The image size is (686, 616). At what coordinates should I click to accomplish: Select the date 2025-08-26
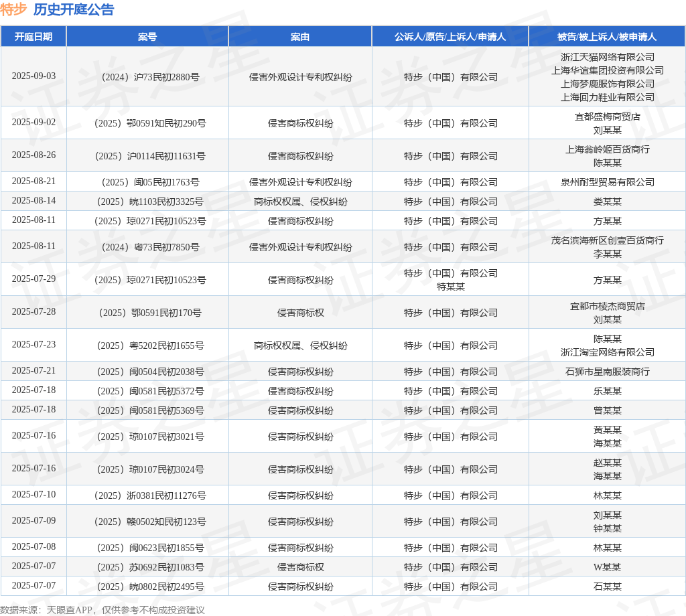point(33,155)
